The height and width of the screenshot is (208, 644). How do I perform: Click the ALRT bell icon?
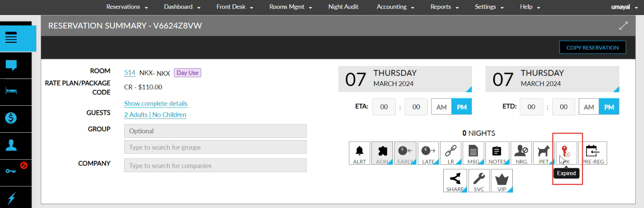[x=359, y=153]
